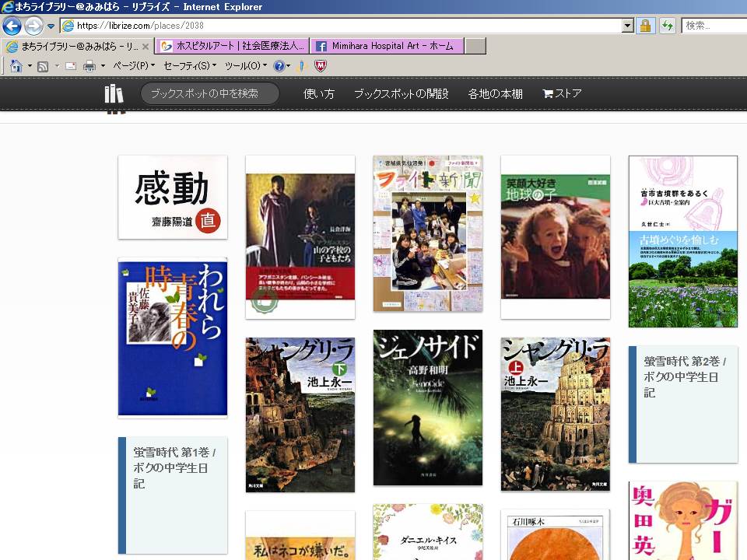The width and height of the screenshot is (747, 560).
Task: Open the ページ(P) dropdown menu
Action: (x=133, y=66)
